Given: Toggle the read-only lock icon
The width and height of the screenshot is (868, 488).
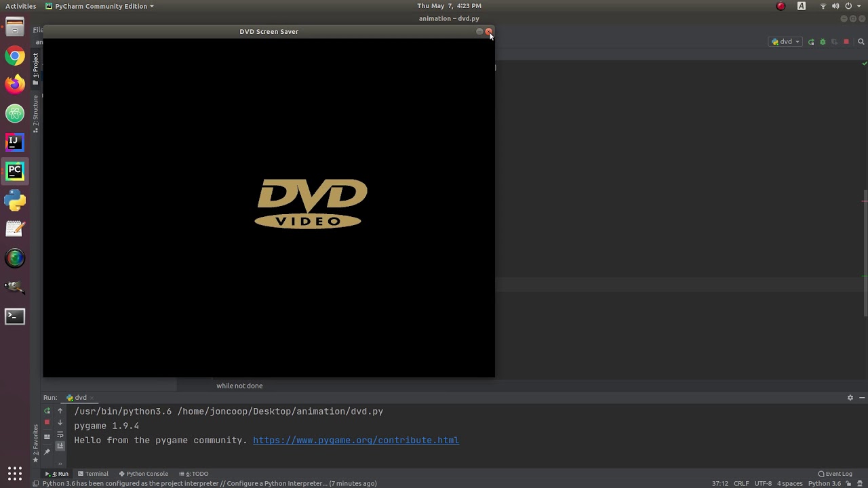Looking at the screenshot, I should [848, 483].
